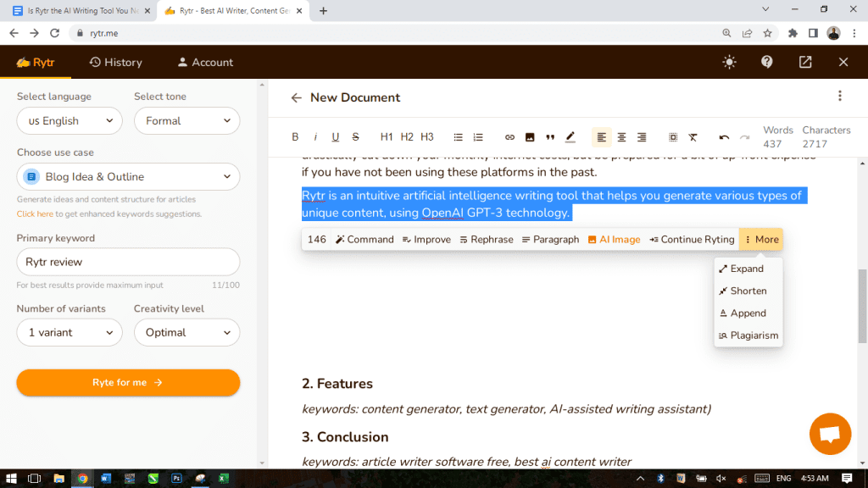Click the select all icon

pos(672,136)
